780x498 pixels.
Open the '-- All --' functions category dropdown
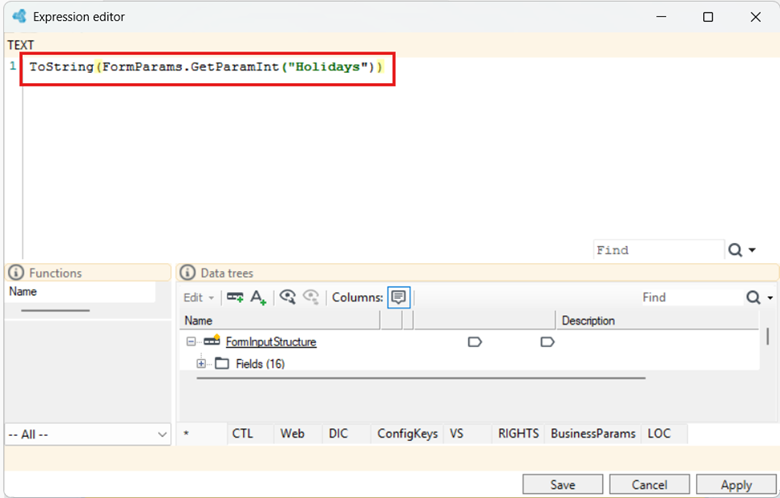pyautogui.click(x=88, y=434)
